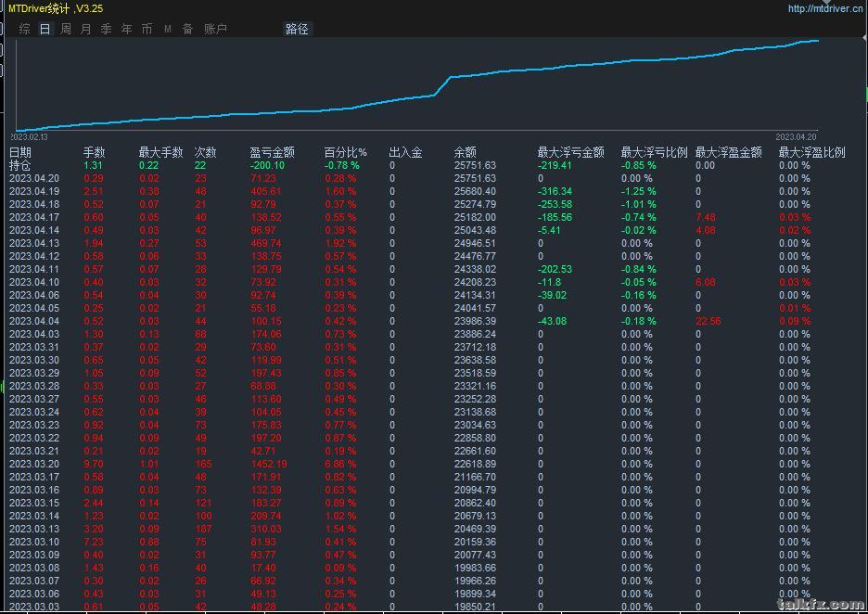Image resolution: width=868 pixels, height=614 pixels.
Task: Click the trade count value 187
Action: [x=203, y=529]
